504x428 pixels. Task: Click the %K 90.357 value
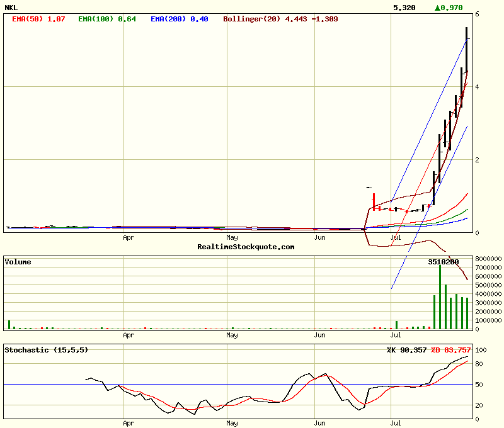pyautogui.click(x=407, y=350)
